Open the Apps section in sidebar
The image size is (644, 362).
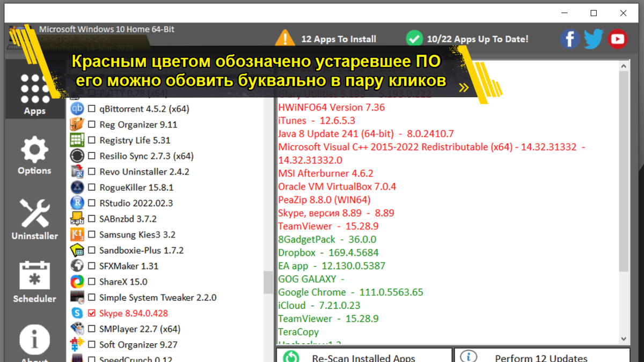35,90
